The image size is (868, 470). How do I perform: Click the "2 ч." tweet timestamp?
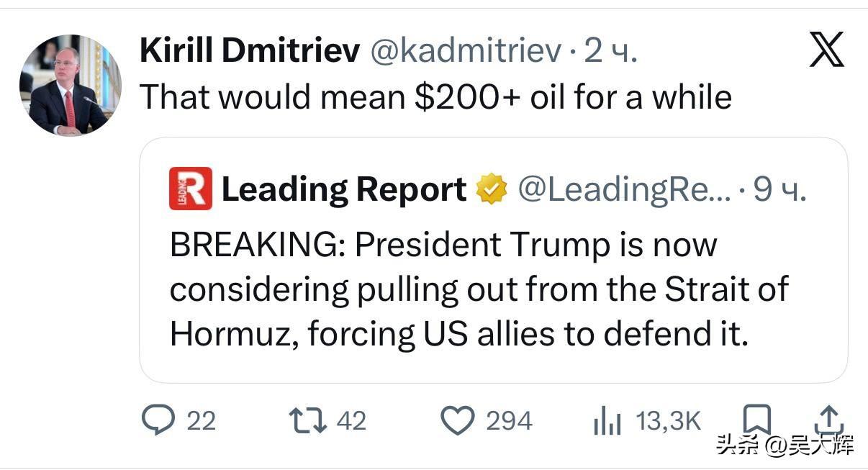tap(610, 51)
